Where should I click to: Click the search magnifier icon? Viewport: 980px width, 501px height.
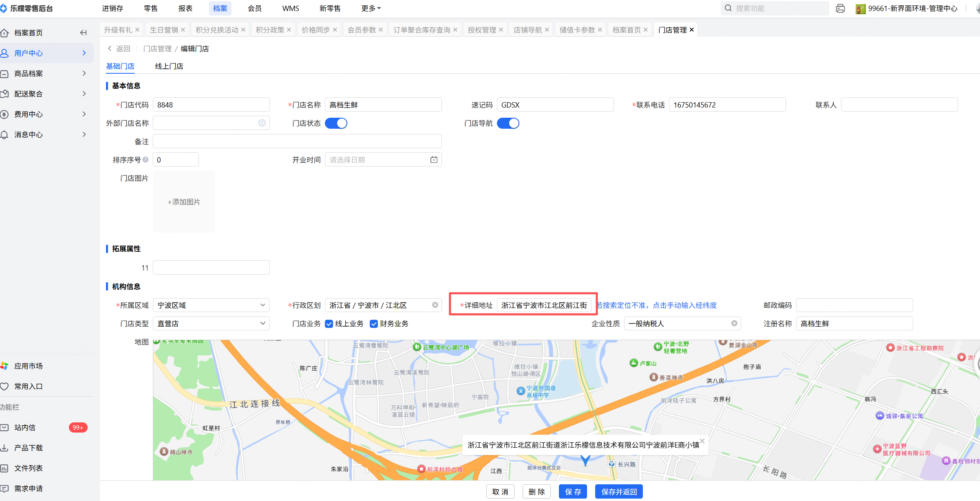[728, 8]
